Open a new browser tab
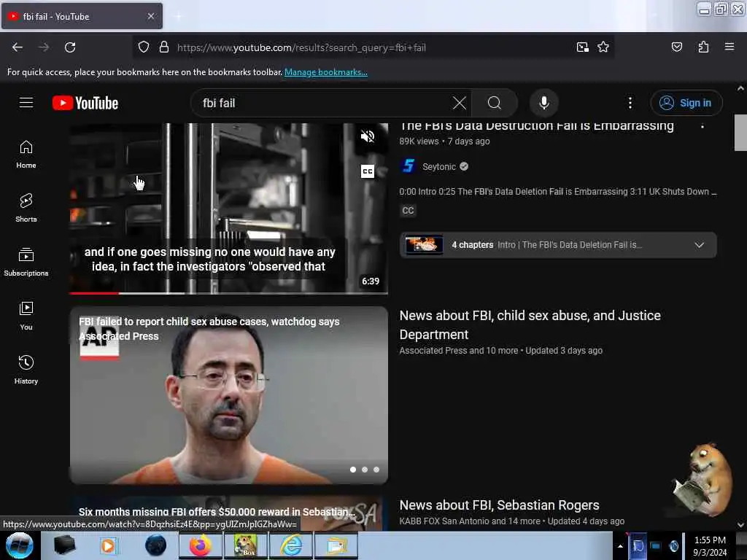The image size is (747, 560). point(178,16)
